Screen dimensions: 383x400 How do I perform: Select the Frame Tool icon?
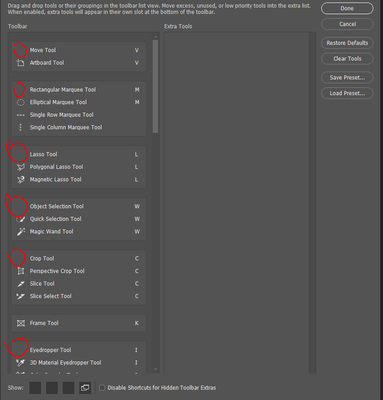pyautogui.click(x=21, y=323)
